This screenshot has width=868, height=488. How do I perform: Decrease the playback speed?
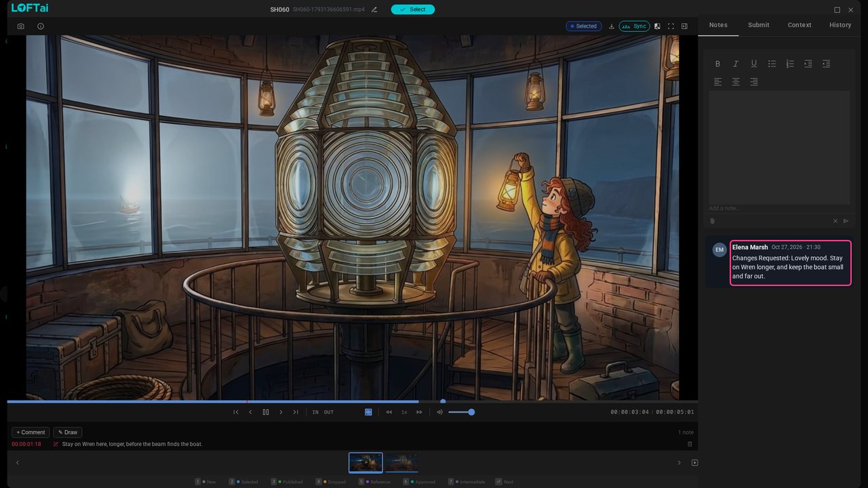coord(389,412)
